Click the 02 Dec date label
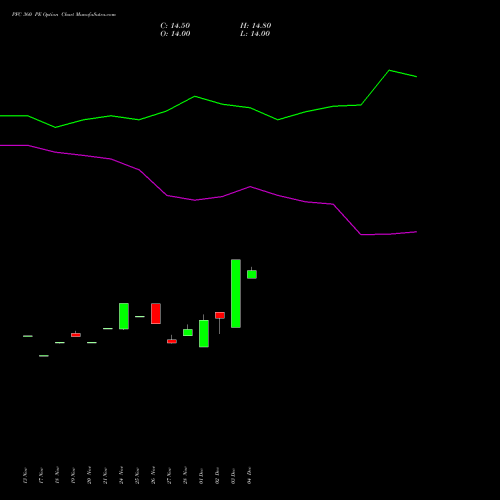The width and height of the screenshot is (500, 500). [x=217, y=475]
